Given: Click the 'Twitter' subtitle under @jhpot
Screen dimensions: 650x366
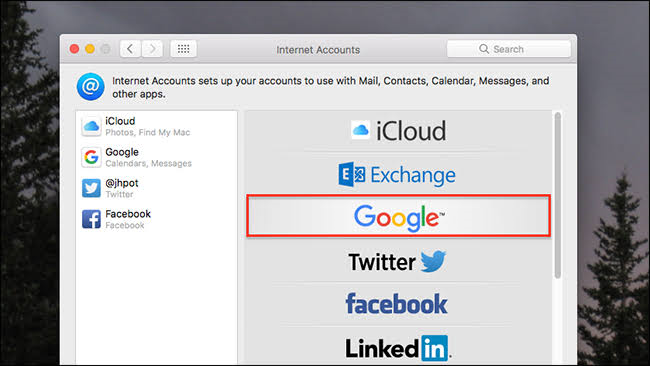Looking at the screenshot, I should (x=119, y=194).
